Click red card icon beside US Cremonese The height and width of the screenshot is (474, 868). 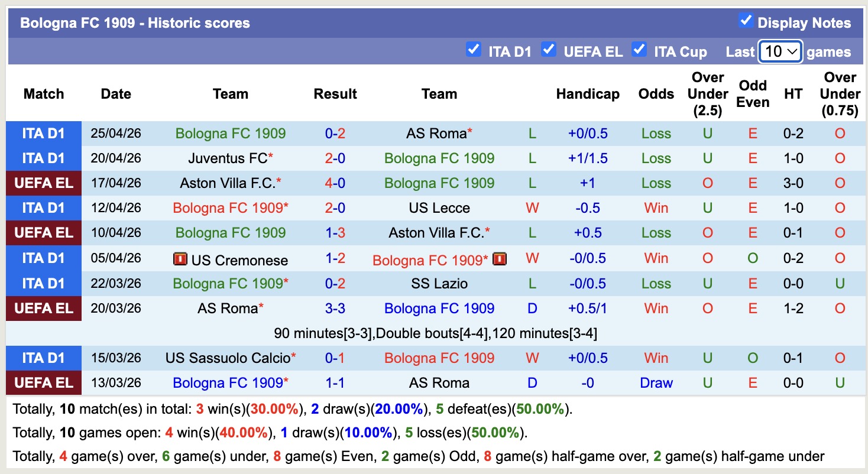(180, 259)
